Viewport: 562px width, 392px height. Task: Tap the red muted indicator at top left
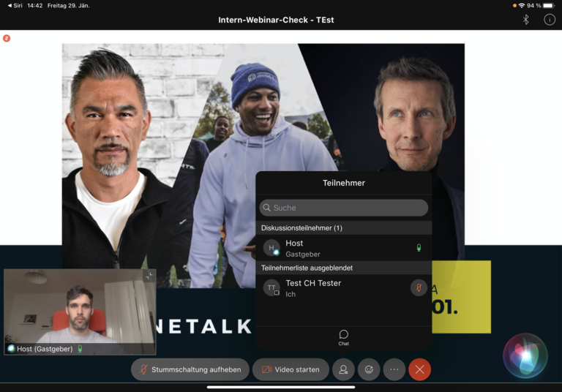(7, 38)
